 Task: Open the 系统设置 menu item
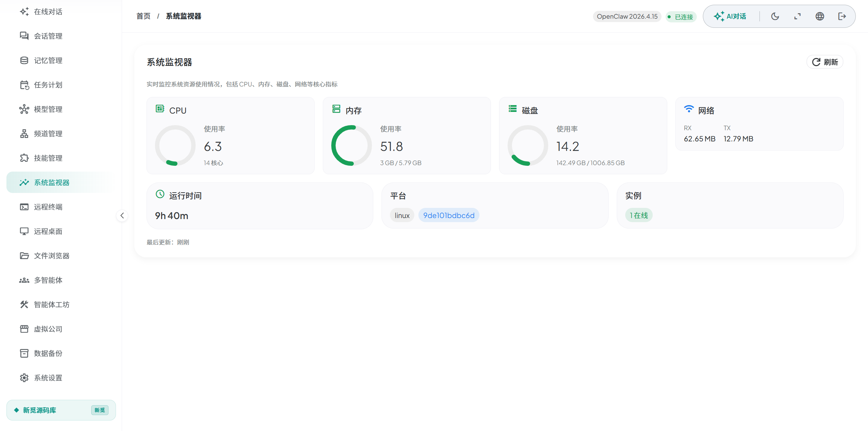click(x=48, y=378)
